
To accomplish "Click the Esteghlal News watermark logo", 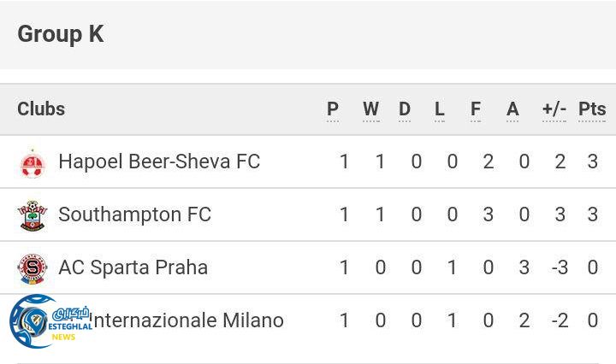I will (44, 322).
